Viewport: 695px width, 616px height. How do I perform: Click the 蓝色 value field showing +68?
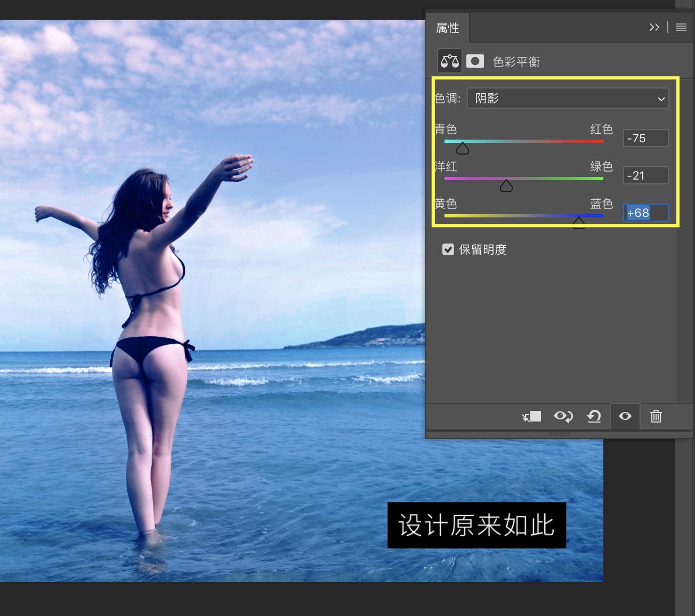click(x=645, y=213)
